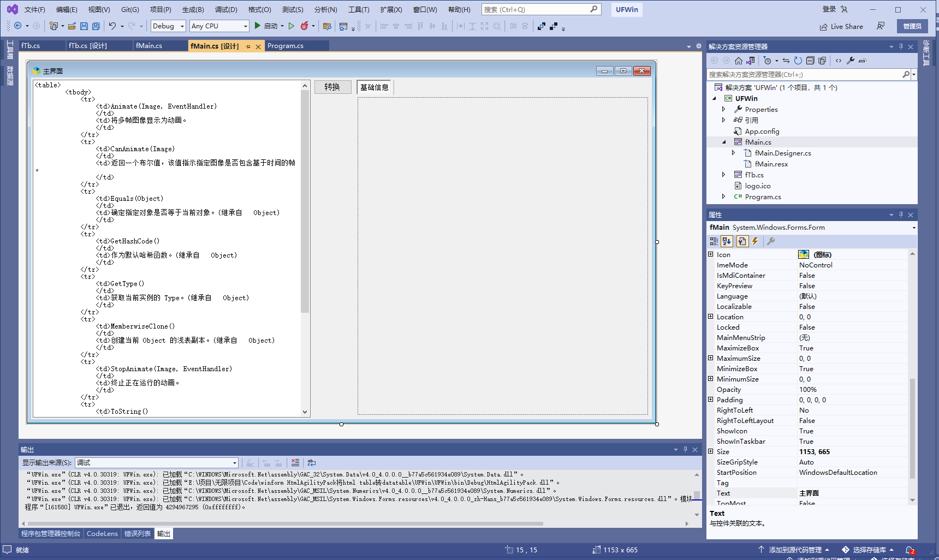Click the open file folder icon

pyautogui.click(x=72, y=26)
